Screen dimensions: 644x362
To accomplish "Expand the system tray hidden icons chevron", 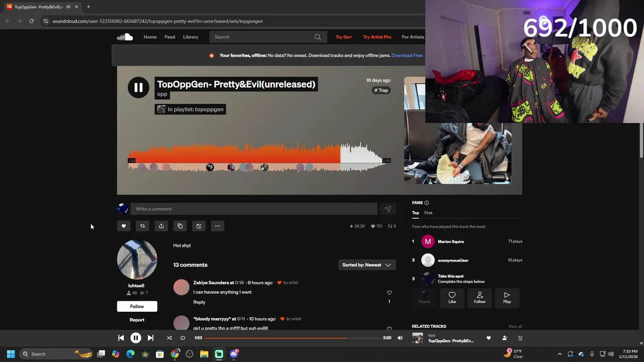I will coord(559,354).
